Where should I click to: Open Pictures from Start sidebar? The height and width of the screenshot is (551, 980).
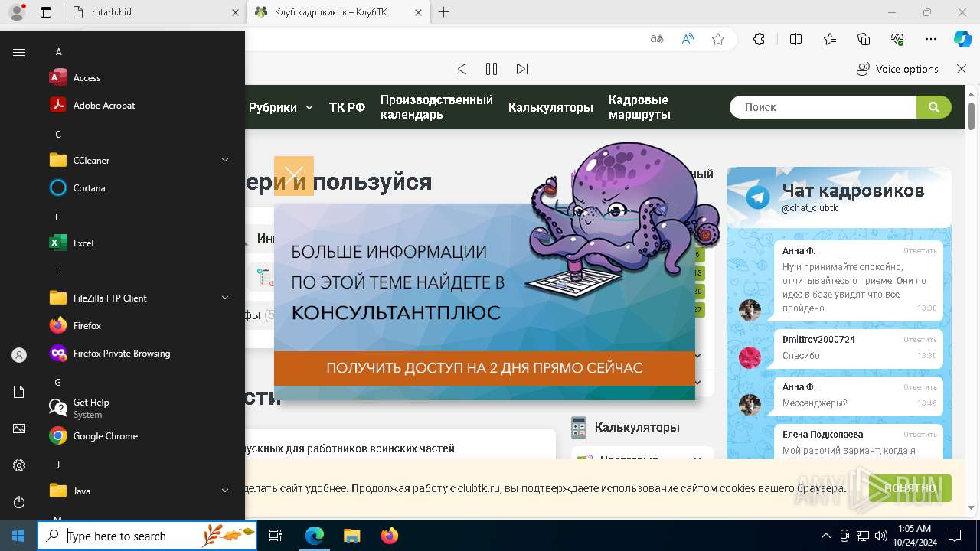pos(19,429)
